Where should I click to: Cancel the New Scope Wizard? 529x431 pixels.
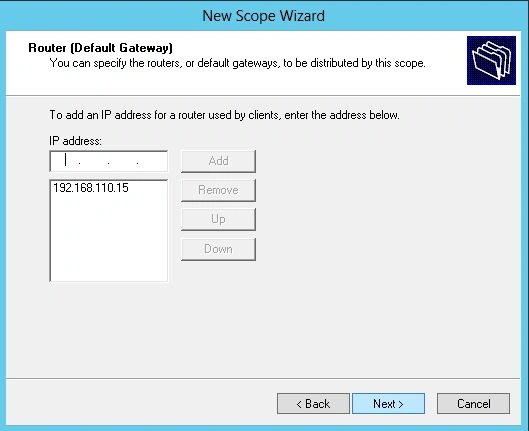point(473,403)
